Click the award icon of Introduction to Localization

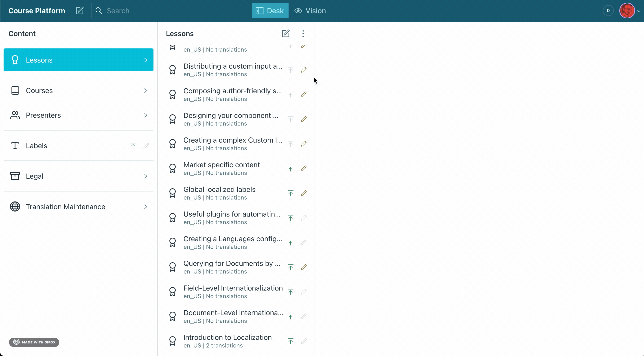point(173,341)
